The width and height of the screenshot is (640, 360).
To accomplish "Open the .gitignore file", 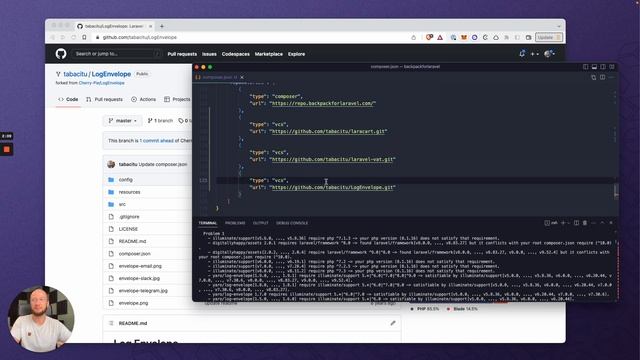I will pos(129,217).
